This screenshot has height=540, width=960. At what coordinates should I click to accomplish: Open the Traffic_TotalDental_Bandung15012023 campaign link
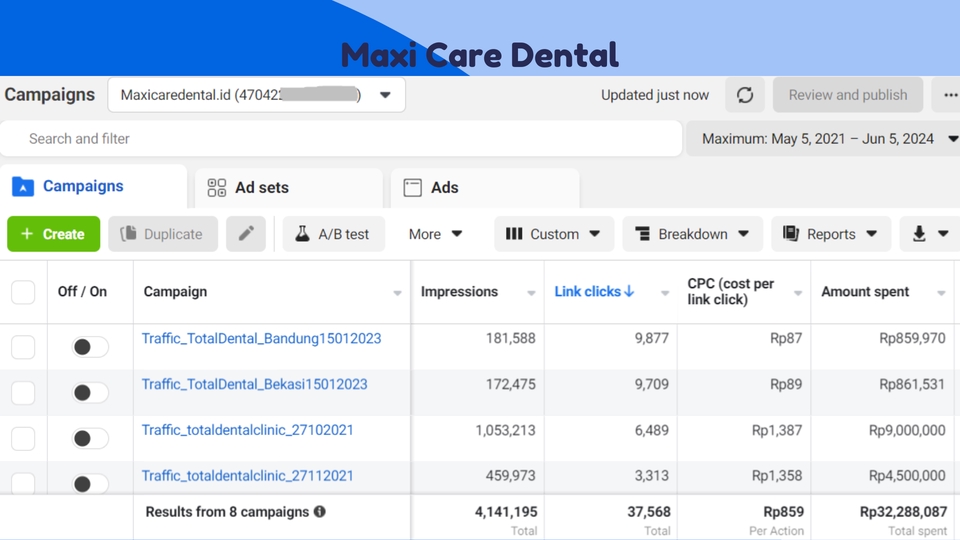click(261, 339)
